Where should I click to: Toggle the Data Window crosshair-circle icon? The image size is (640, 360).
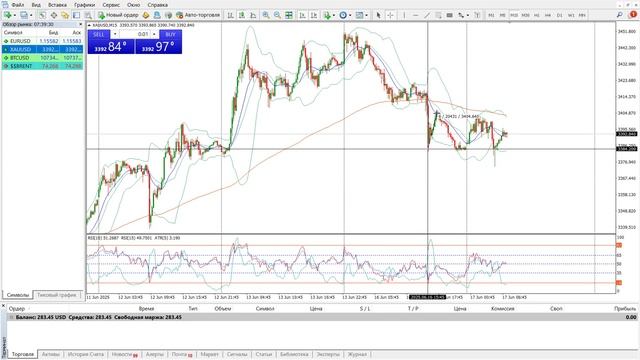53,15
